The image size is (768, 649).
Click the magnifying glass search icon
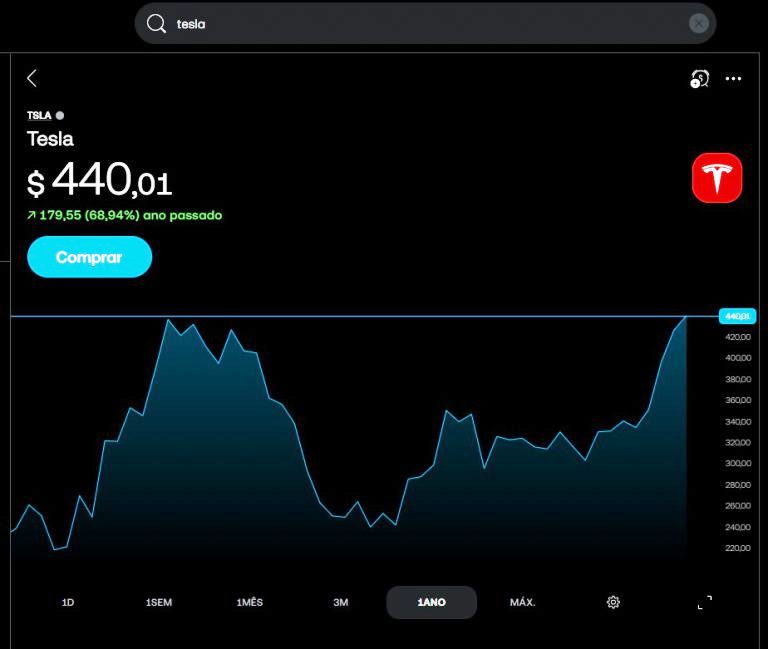coord(156,24)
